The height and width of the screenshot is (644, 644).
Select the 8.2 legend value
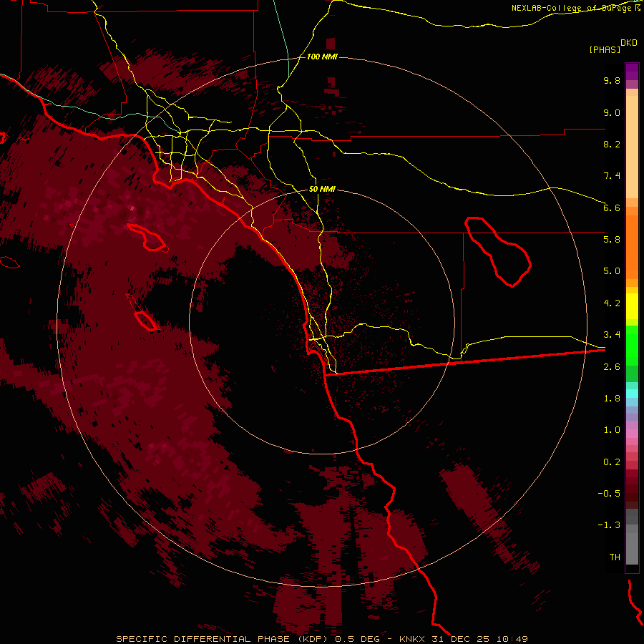612,144
